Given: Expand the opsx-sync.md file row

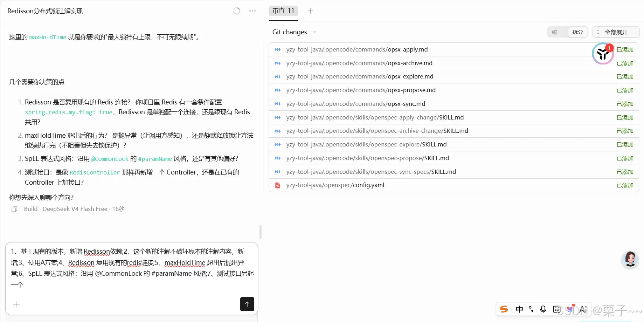Looking at the screenshot, I should coord(454,104).
